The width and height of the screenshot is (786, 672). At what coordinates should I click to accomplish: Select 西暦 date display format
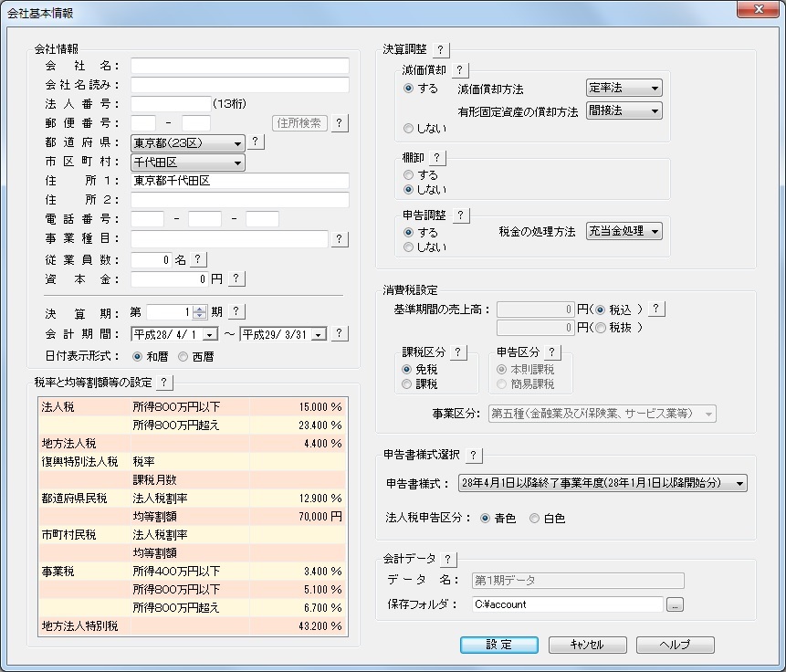click(183, 357)
